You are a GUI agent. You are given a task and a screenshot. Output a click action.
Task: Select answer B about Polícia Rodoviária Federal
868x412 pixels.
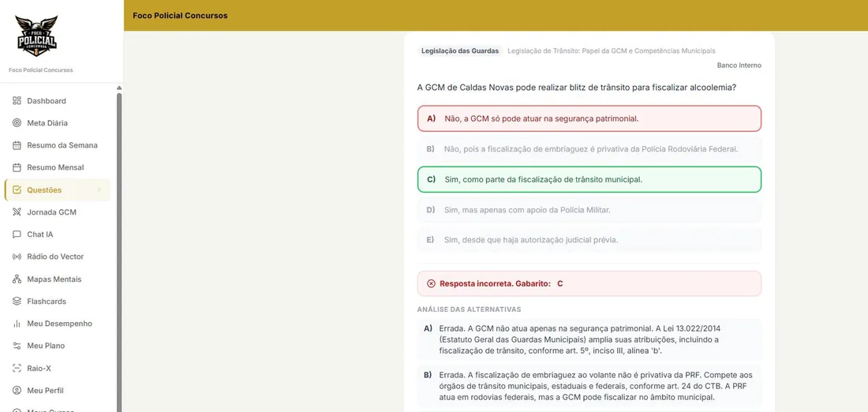589,149
